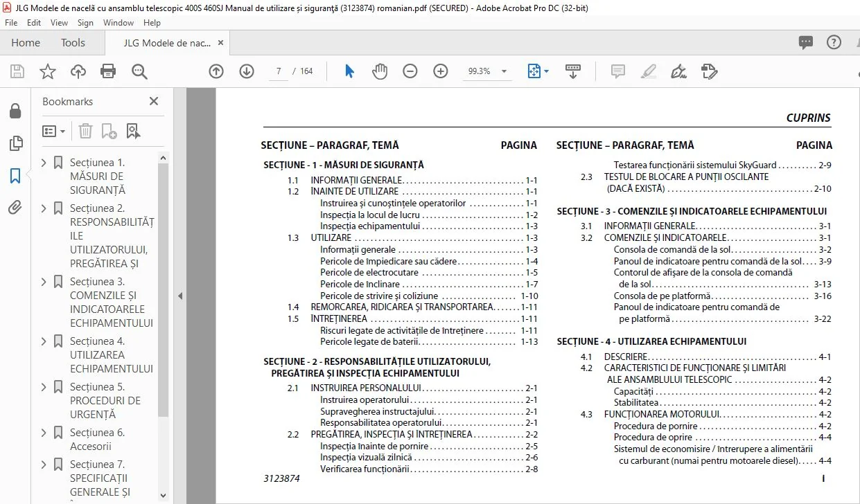Zoom in with plus button

[441, 71]
